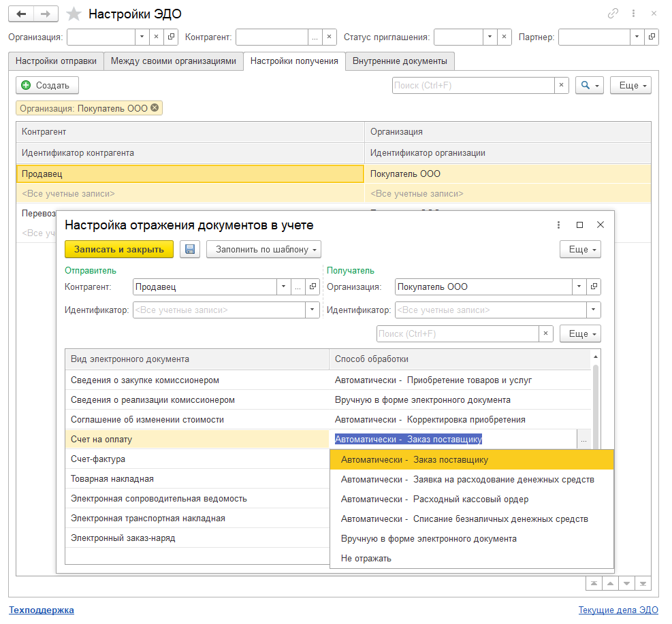This screenshot has width=672, height=624.
Task: Open the Контрагент 'Продавец' record icon
Action: pyautogui.click(x=313, y=287)
